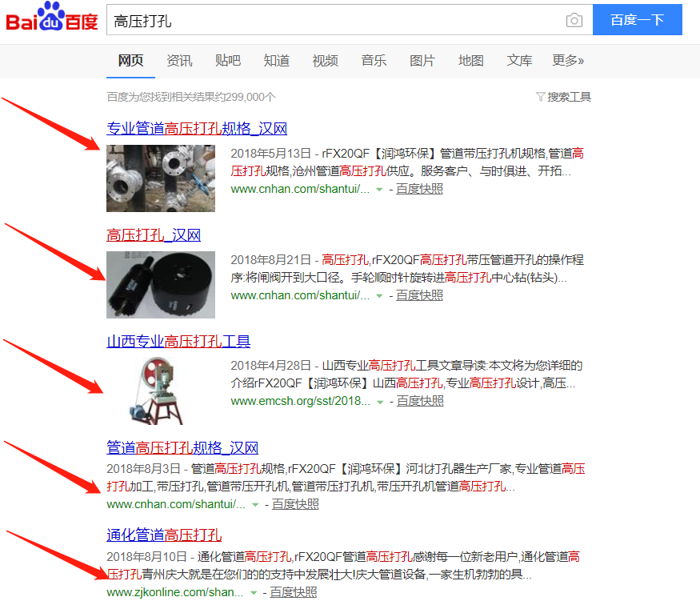Image resolution: width=700 pixels, height=613 pixels.
Task: Switch to 贴吧 Tieba search
Action: [228, 60]
